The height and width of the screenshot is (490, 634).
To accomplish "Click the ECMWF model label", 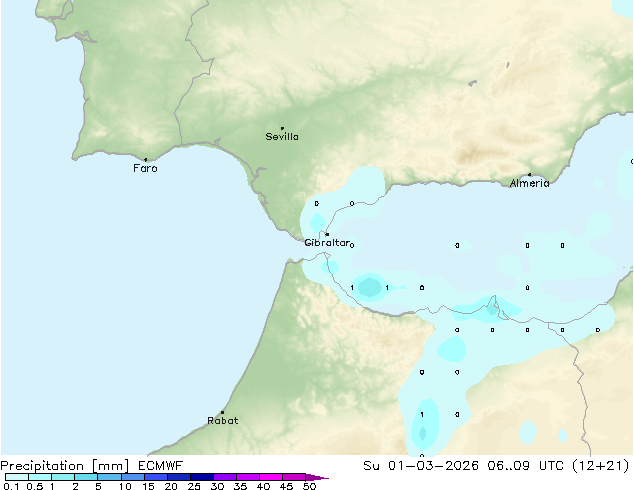I will point(161,466).
